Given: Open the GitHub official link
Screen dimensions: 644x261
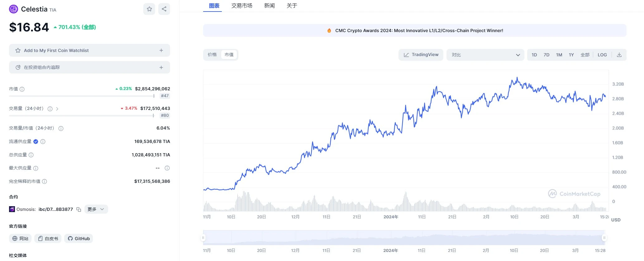Looking at the screenshot, I should (79, 239).
